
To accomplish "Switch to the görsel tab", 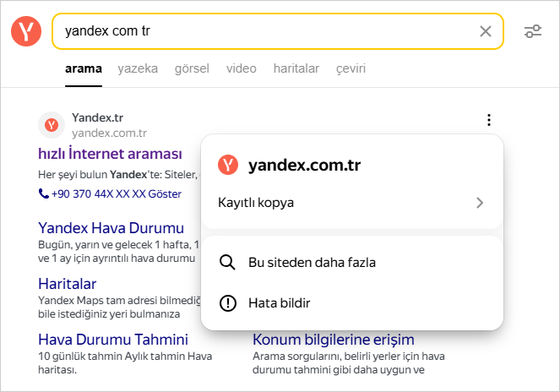I will [x=192, y=68].
